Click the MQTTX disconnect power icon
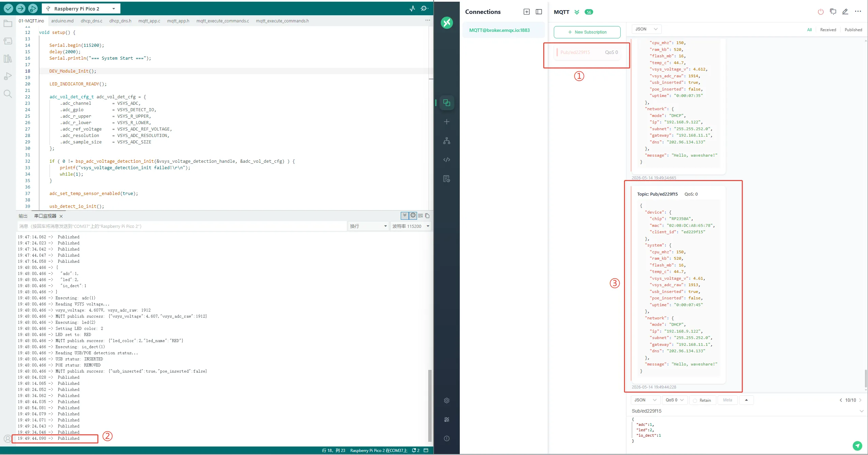This screenshot has height=455, width=868. tap(820, 12)
